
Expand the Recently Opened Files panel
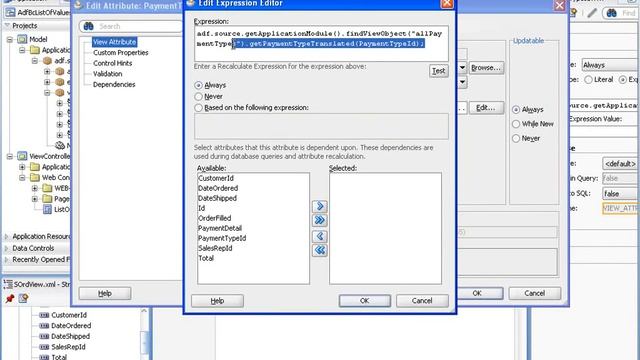pyautogui.click(x=7, y=260)
